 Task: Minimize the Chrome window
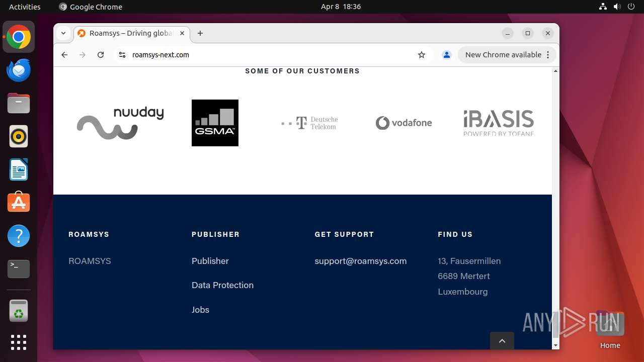[x=508, y=33]
